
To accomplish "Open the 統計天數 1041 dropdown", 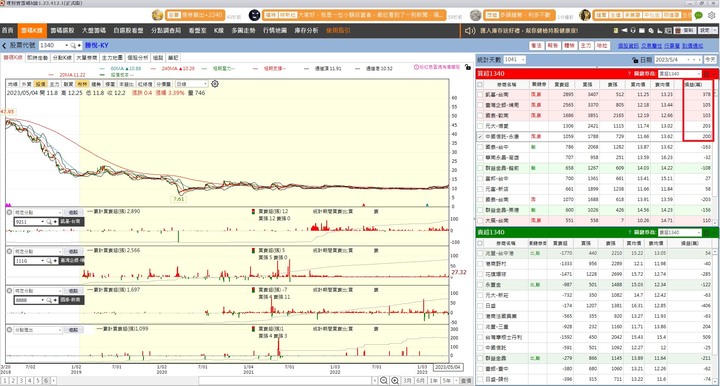I will 523,60.
